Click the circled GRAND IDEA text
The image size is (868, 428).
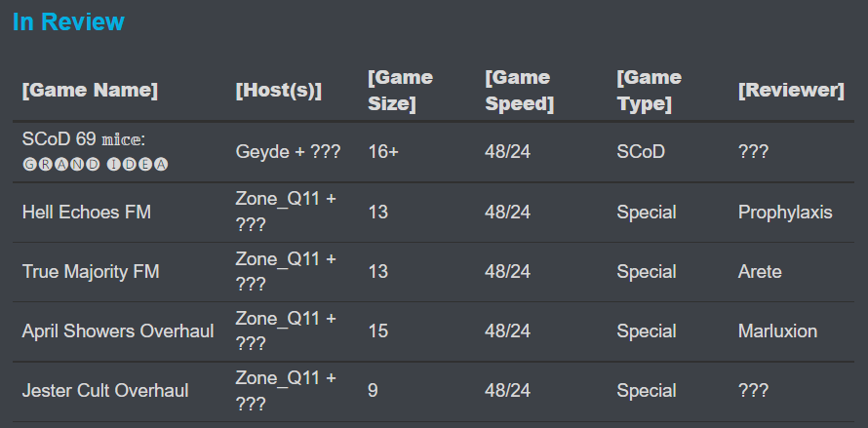coord(96,165)
